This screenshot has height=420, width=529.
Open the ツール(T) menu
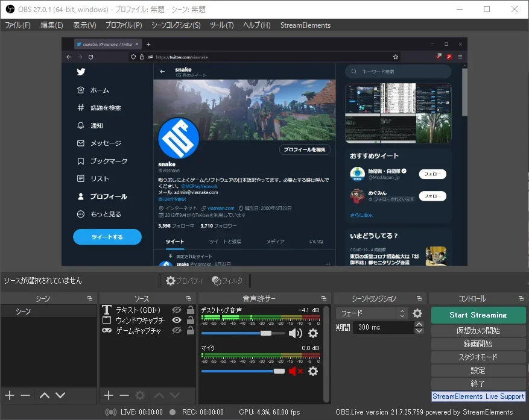pyautogui.click(x=221, y=25)
